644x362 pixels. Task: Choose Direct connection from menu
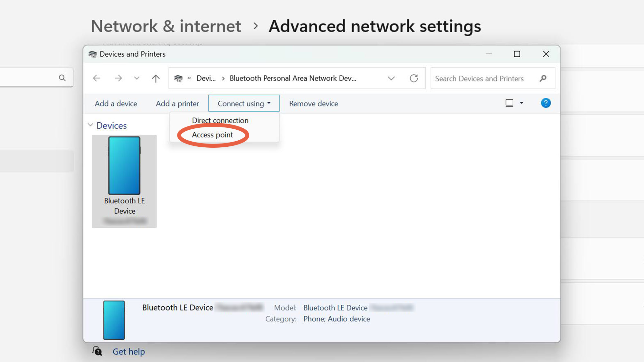coord(220,120)
